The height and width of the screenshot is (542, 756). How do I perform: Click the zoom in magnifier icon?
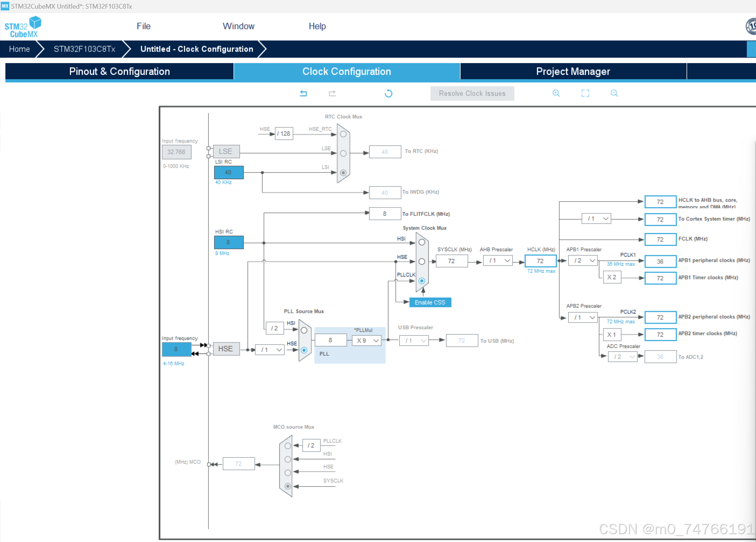coord(556,93)
